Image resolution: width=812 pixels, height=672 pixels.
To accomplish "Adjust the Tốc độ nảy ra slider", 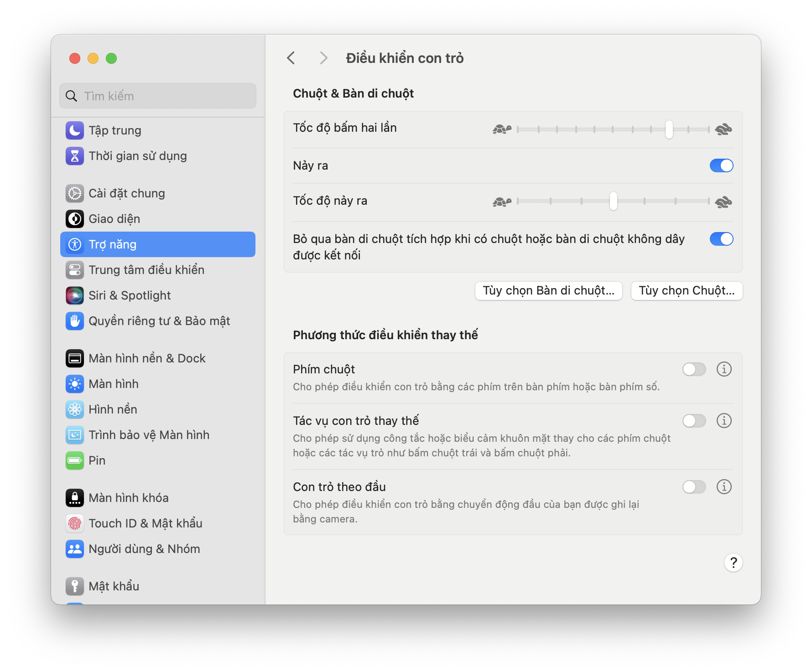I will coord(613,201).
